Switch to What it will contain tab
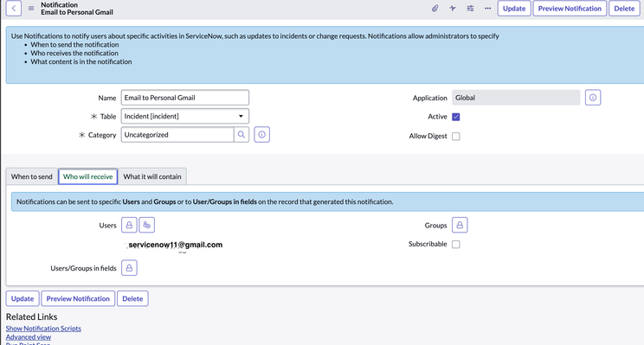 pyautogui.click(x=152, y=176)
